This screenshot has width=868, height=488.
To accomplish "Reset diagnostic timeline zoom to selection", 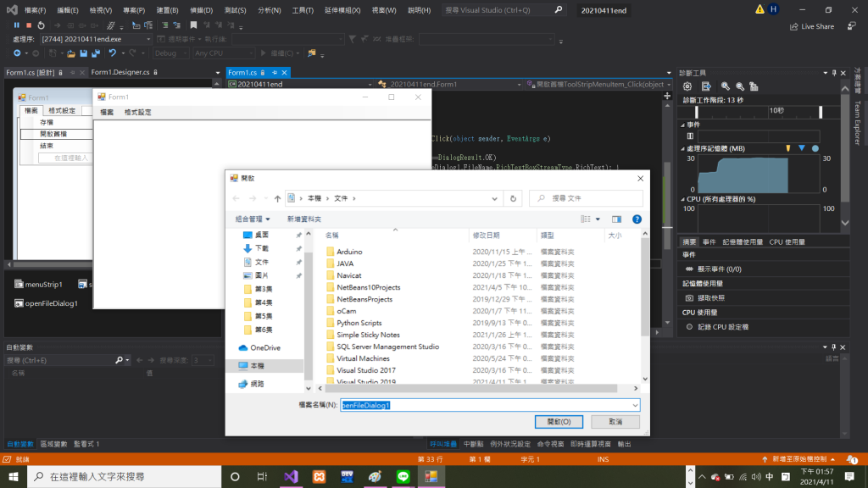I will pos(754,86).
